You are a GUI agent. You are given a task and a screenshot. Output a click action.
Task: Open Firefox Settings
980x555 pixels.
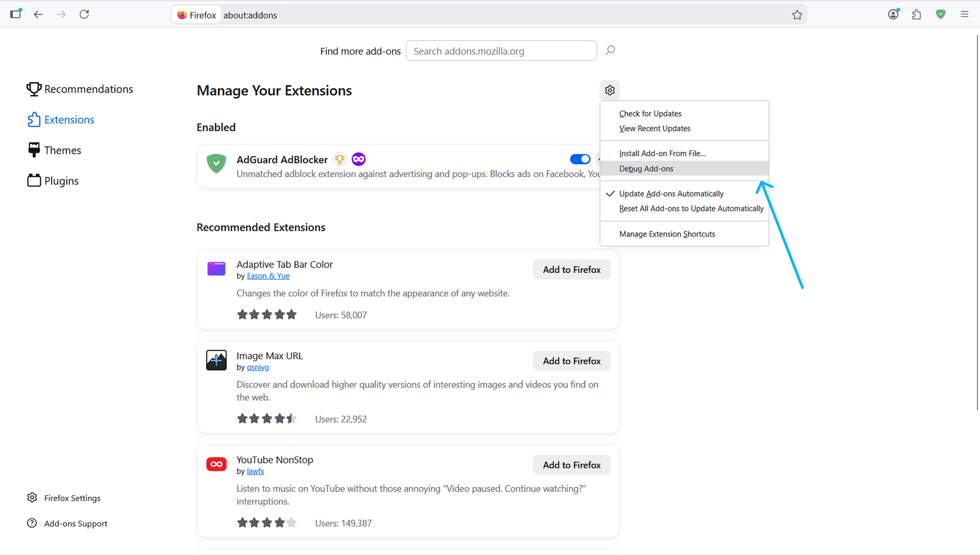click(x=64, y=498)
